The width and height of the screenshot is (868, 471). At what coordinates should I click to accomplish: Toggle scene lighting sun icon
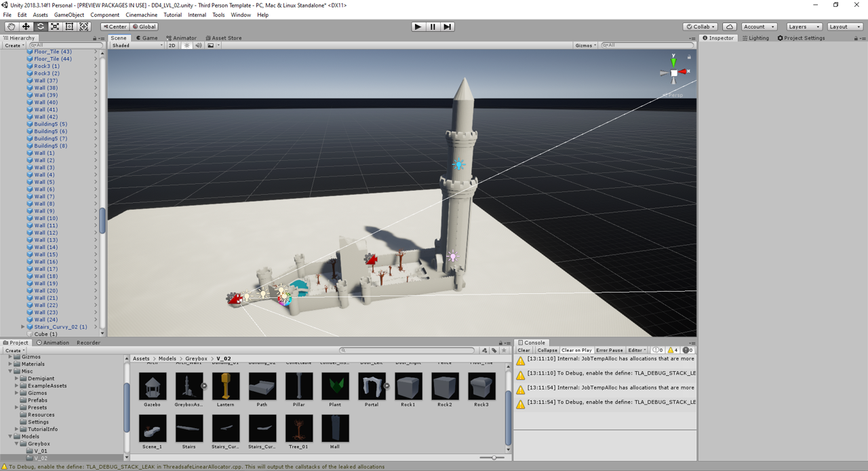pyautogui.click(x=186, y=45)
